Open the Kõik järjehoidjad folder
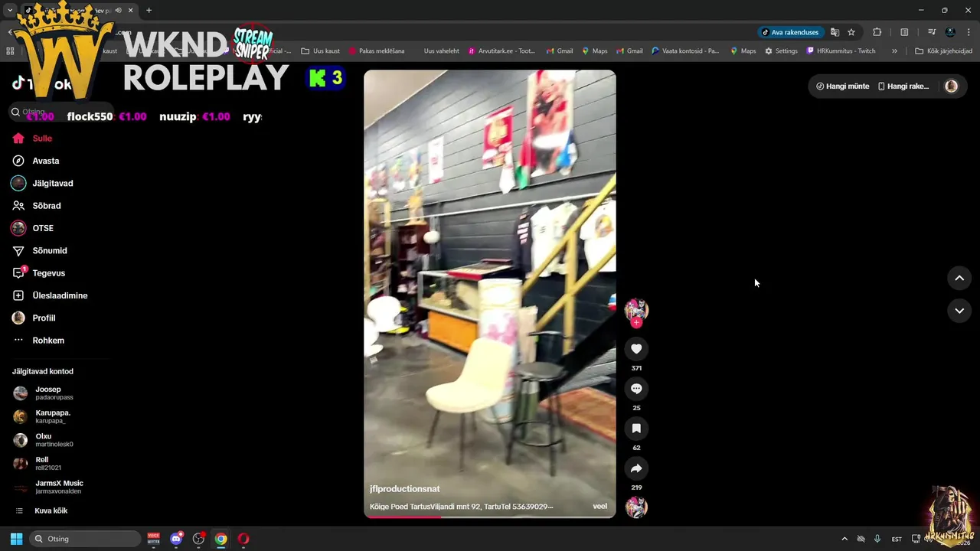 (943, 51)
